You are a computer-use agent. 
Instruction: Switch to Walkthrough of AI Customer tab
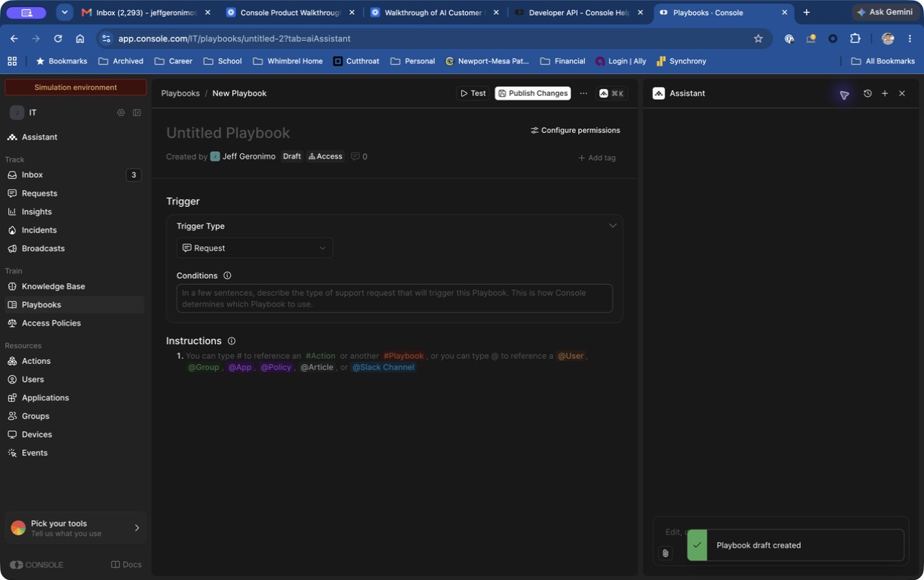point(434,12)
